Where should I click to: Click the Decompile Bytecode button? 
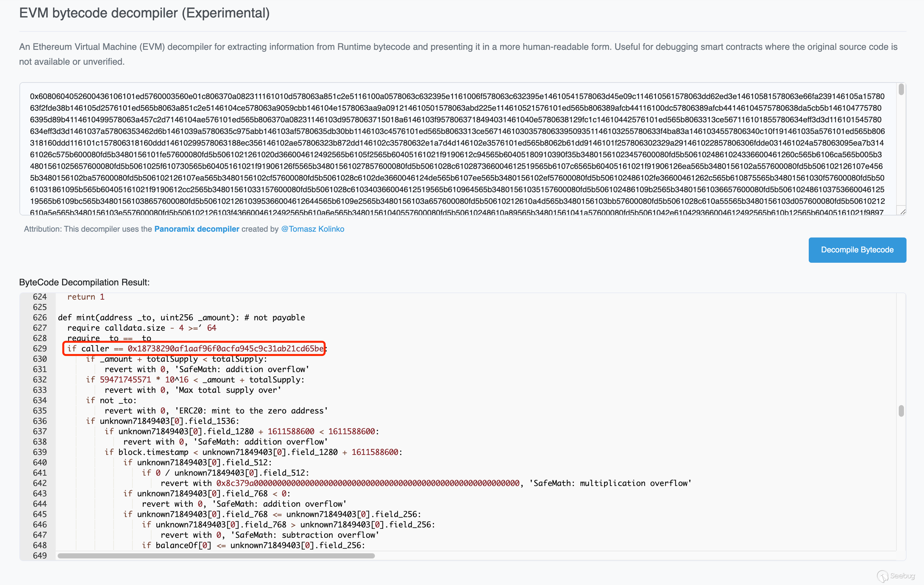click(x=857, y=250)
